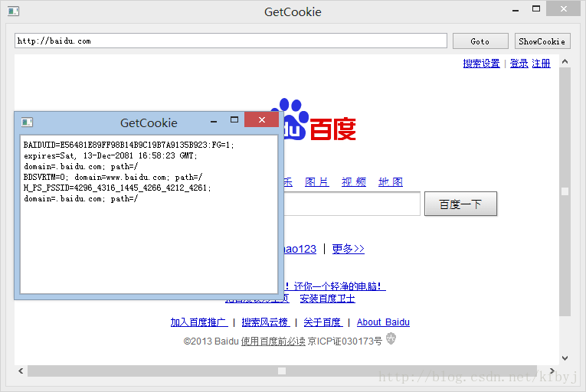
Task: Open the 更多>> link
Action: click(348, 249)
